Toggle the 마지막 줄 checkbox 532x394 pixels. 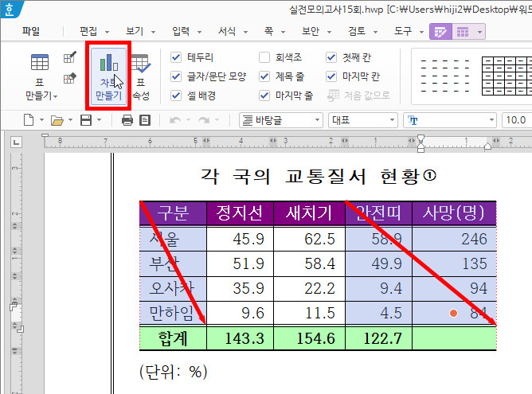[x=264, y=96]
